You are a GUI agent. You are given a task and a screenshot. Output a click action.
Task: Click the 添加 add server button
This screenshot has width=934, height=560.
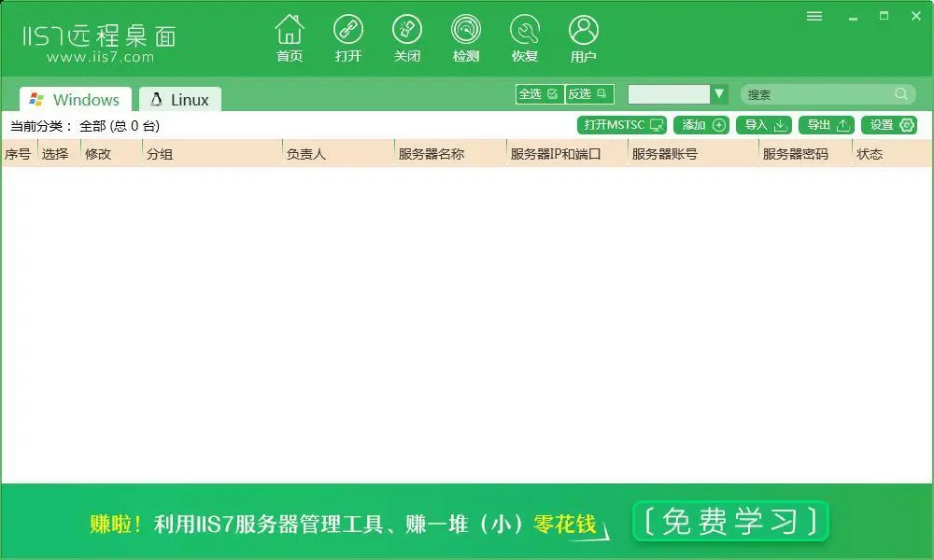(701, 125)
